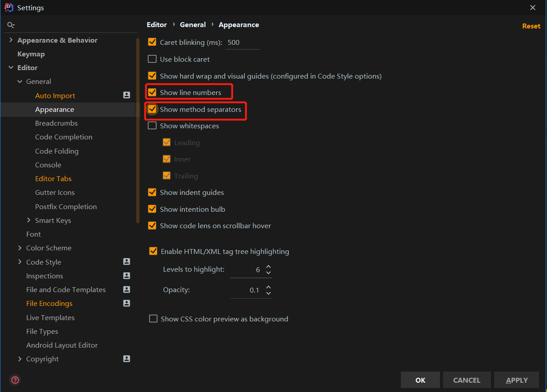This screenshot has width=547, height=392.
Task: Open Auto Import settings
Action: (55, 95)
